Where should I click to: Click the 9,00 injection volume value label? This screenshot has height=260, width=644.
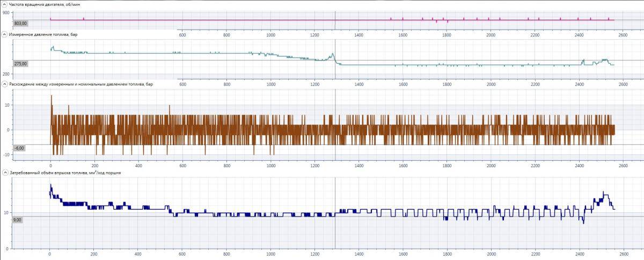17,220
